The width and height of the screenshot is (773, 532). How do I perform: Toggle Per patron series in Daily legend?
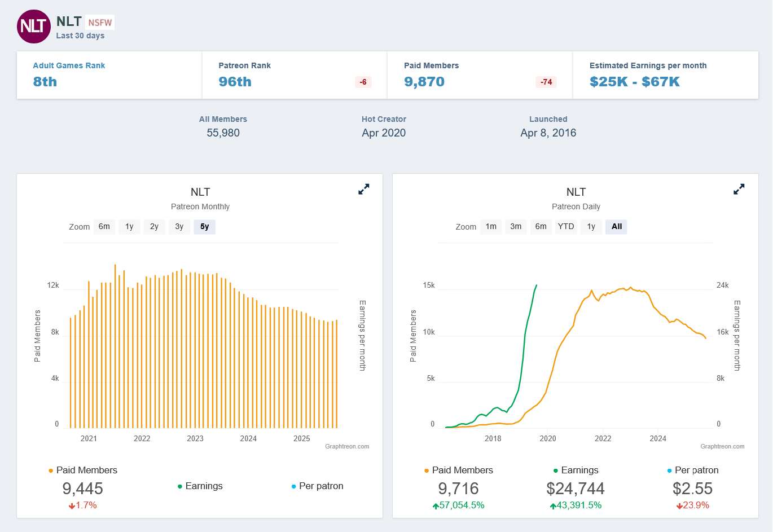coord(696,470)
